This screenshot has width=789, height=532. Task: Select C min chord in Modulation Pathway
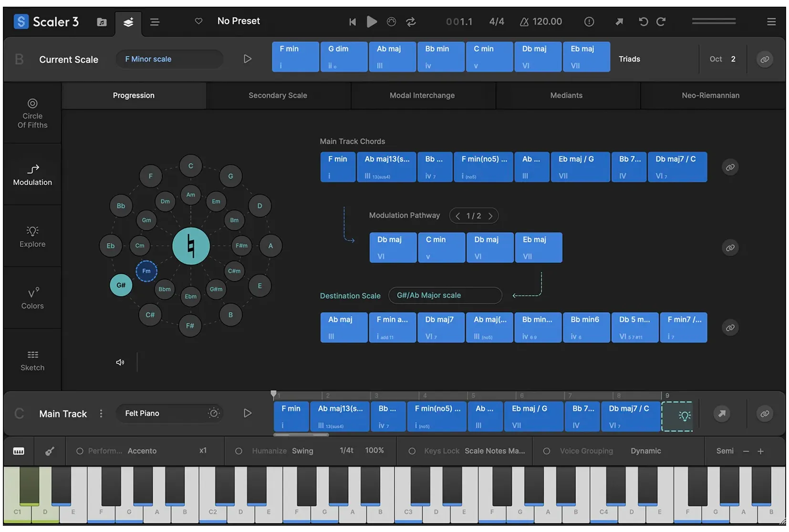(x=442, y=247)
